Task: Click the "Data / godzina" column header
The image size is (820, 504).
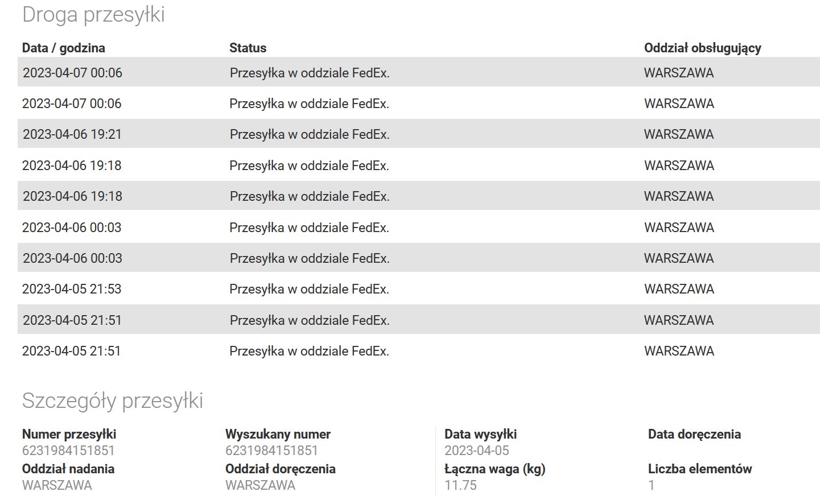Action: (x=63, y=48)
